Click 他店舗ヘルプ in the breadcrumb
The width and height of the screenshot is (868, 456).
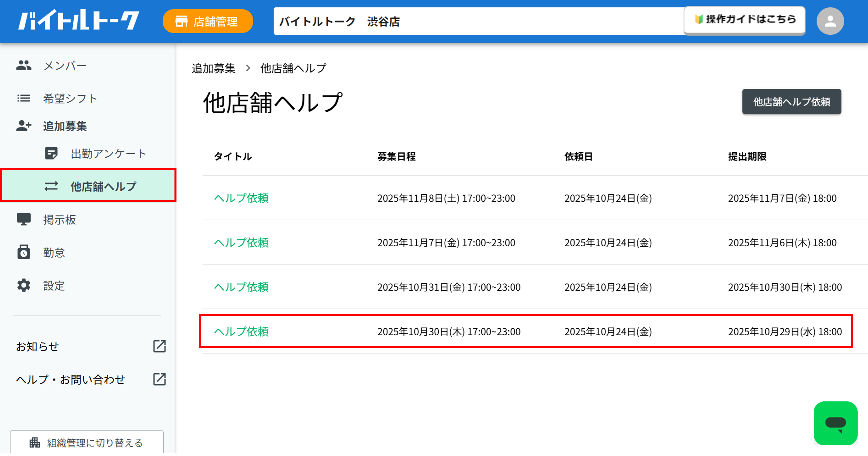[x=293, y=68]
